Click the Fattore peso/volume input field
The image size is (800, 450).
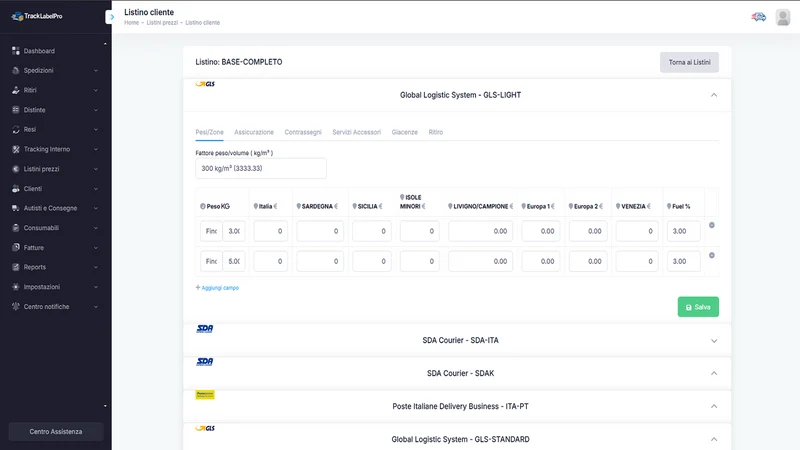(x=261, y=168)
